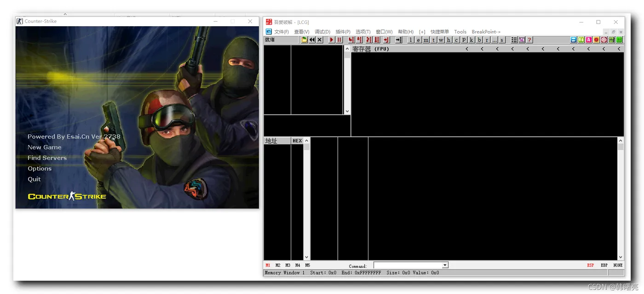Click the orange icon with red circle
Image resolution: width=644 pixels, height=294 pixels.
(596, 40)
